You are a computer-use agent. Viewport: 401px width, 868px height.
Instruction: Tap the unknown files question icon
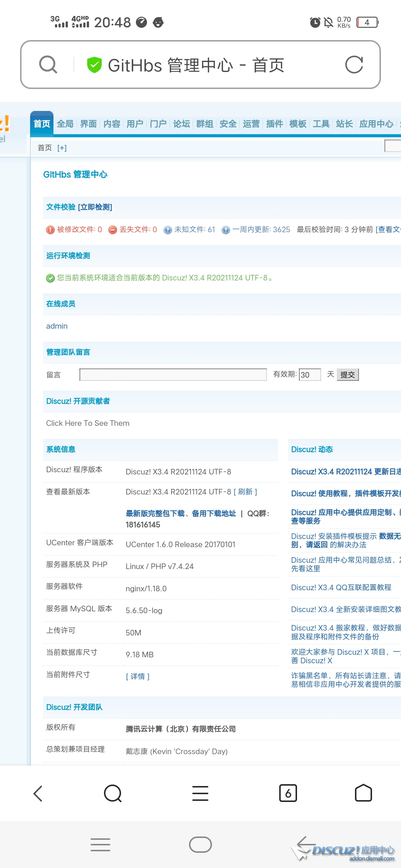pos(168,230)
